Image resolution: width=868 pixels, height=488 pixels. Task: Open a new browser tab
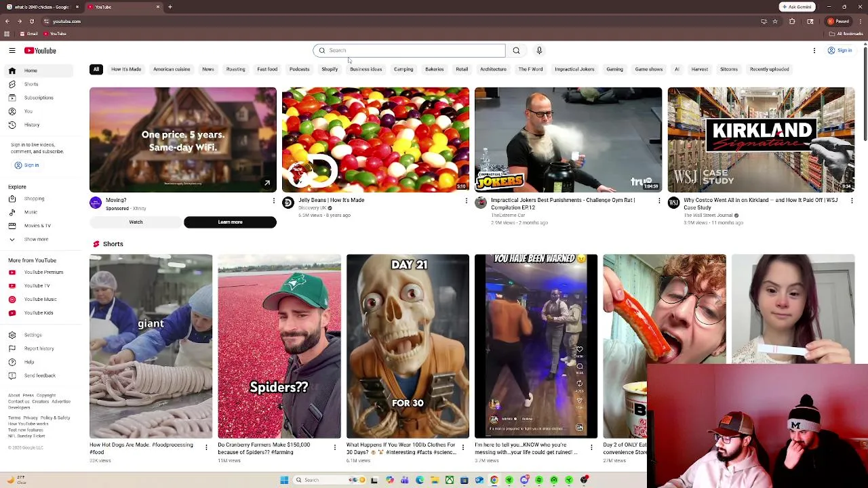[170, 7]
